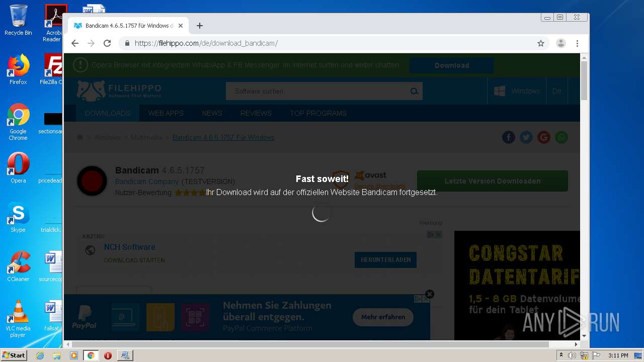The image size is (644, 362).
Task: Open the De language selector
Action: [557, 91]
